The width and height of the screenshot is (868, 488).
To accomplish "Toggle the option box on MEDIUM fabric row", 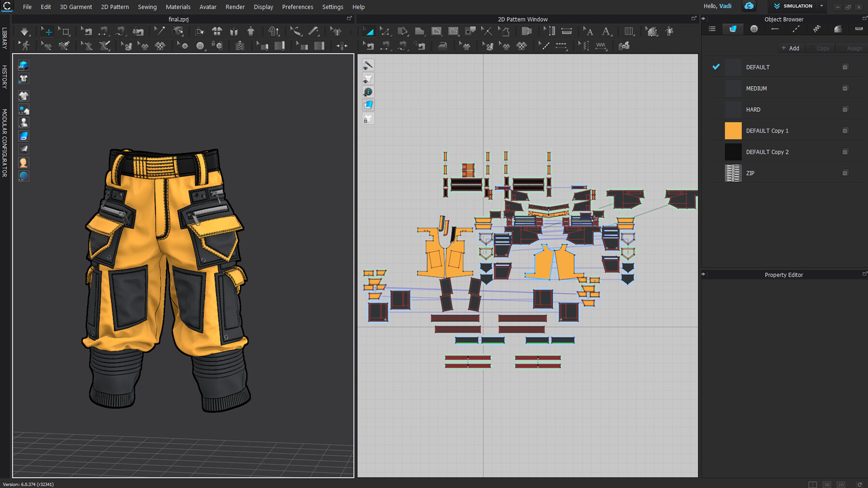I will [845, 89].
